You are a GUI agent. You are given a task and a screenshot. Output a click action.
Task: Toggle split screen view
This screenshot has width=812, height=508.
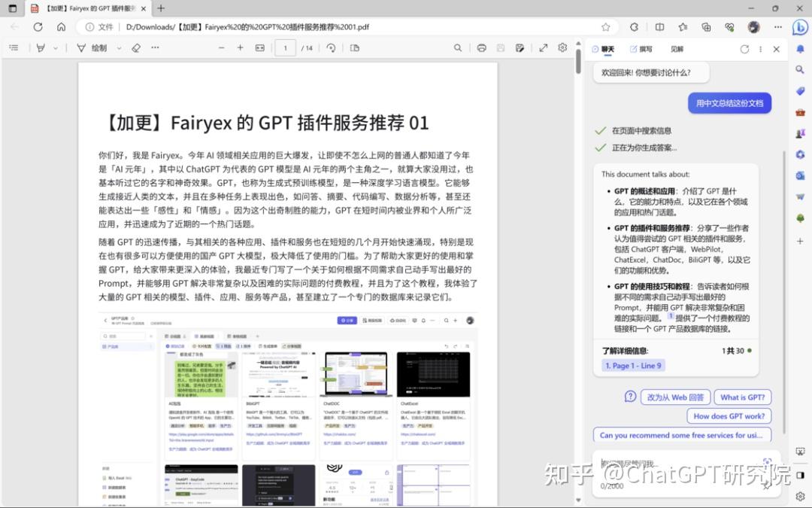(659, 27)
